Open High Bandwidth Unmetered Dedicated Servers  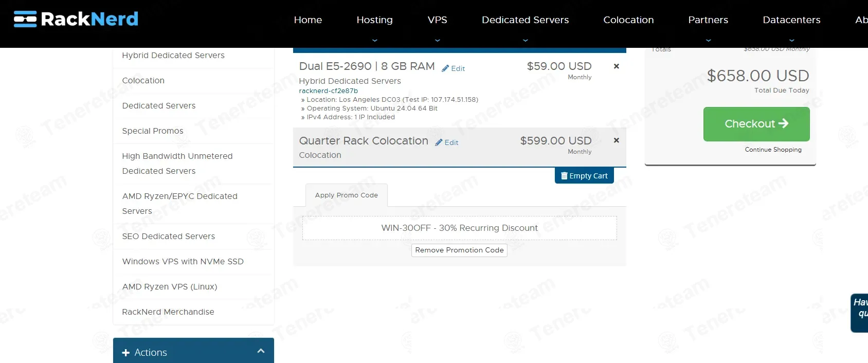point(193,164)
